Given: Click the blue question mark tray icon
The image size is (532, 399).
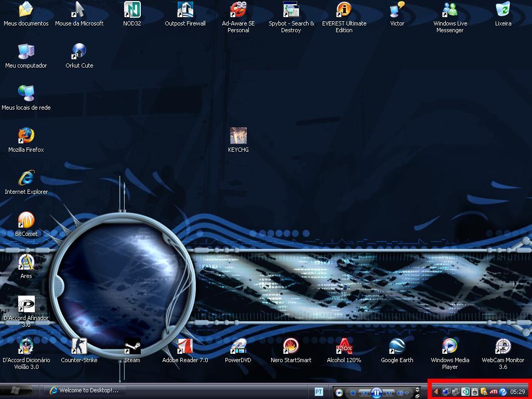Looking at the screenshot, I should [503, 392].
